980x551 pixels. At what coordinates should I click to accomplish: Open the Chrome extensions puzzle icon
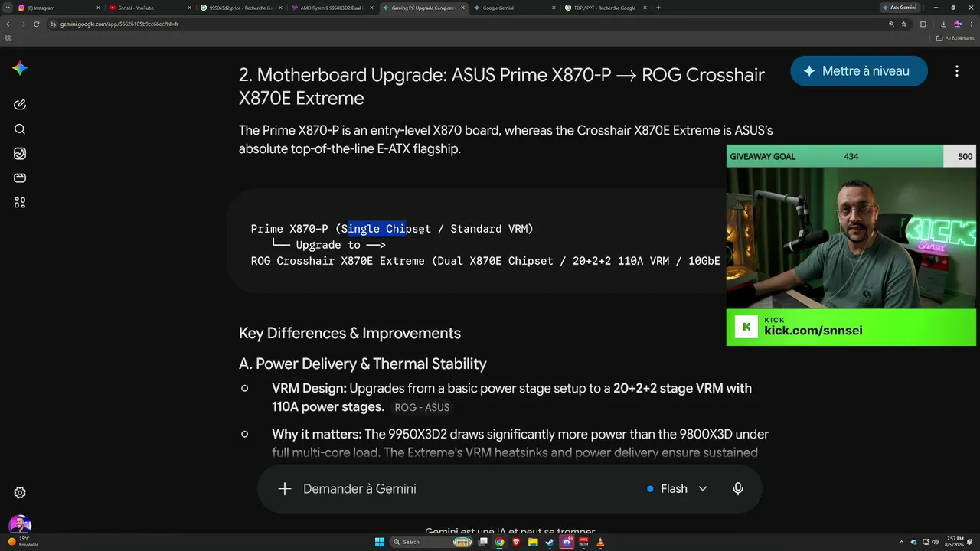(923, 24)
